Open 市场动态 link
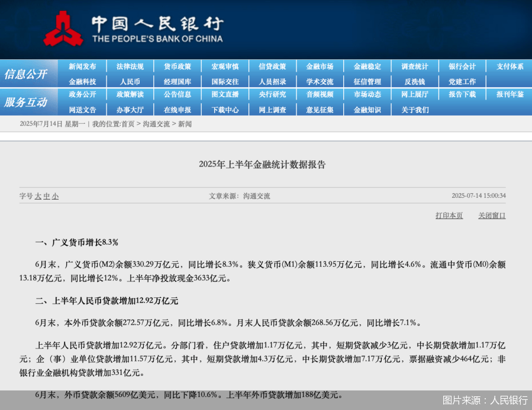532x410 pixels. 367,94
